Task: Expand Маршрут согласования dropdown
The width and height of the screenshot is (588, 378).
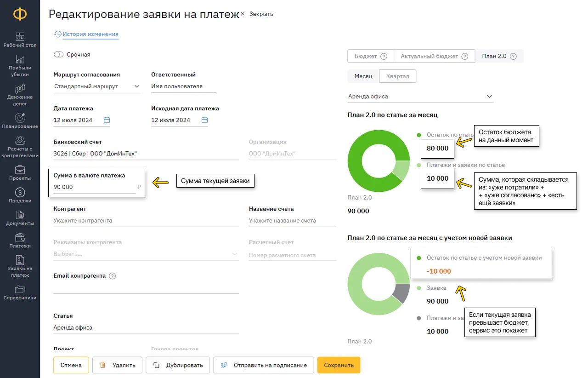Action: (x=137, y=86)
